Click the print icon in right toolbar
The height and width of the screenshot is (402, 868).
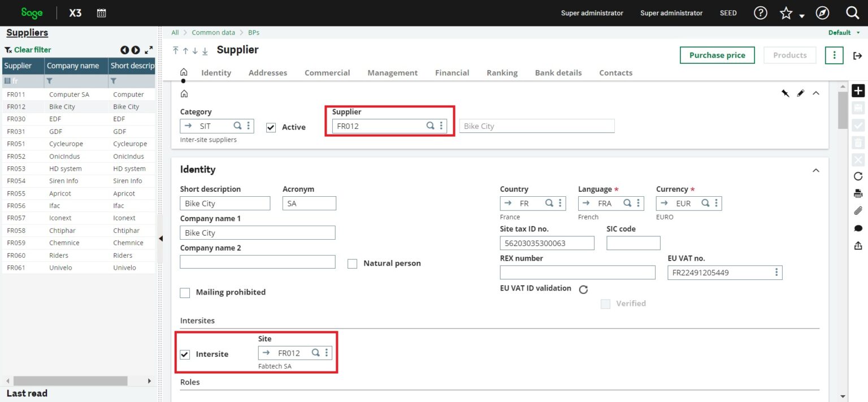pyautogui.click(x=858, y=193)
